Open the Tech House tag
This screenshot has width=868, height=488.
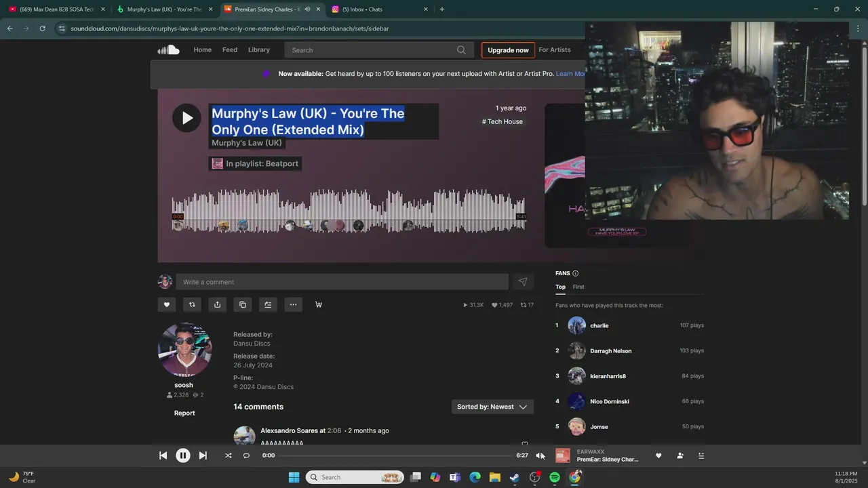[502, 121]
